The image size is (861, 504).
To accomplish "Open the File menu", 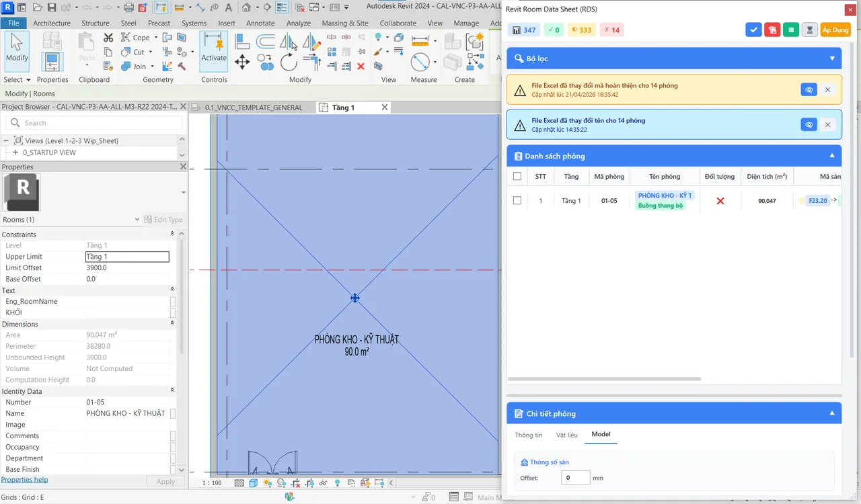I will tap(13, 23).
